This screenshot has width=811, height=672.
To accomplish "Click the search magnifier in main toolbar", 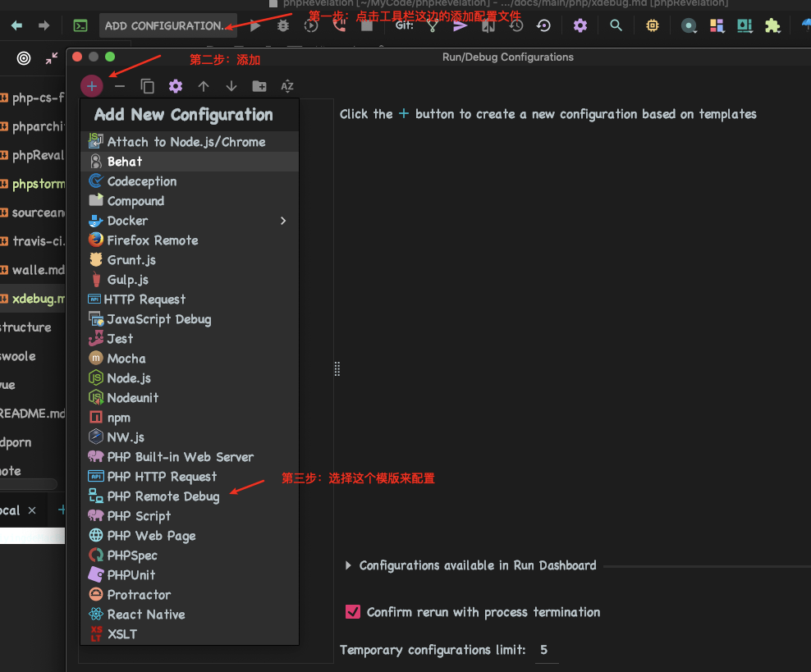I will (x=616, y=25).
